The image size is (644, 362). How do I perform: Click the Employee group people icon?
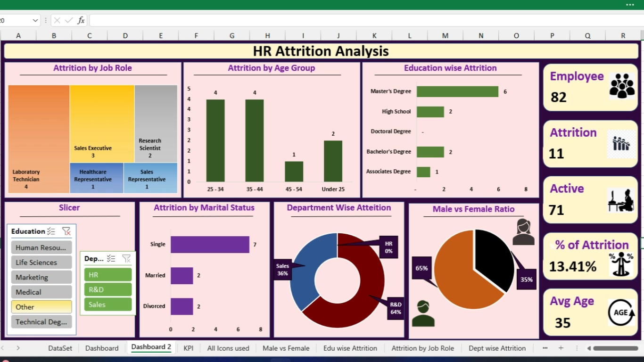tap(622, 86)
